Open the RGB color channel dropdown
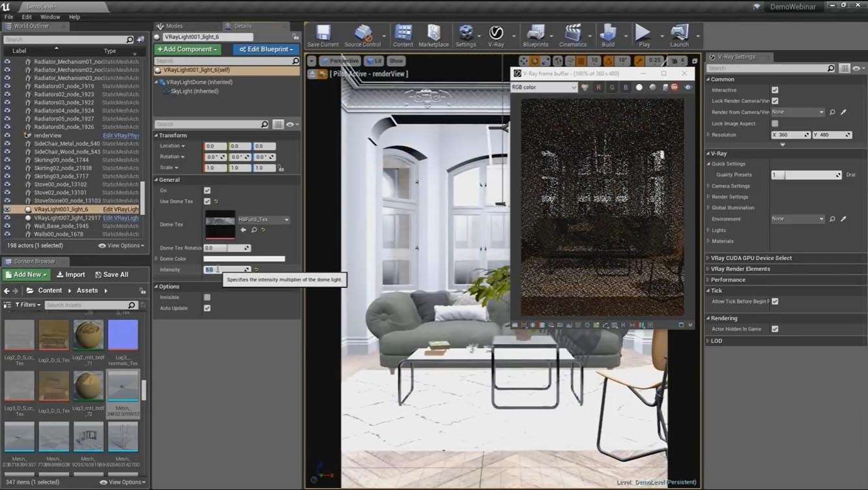This screenshot has width=868, height=490. tap(544, 87)
